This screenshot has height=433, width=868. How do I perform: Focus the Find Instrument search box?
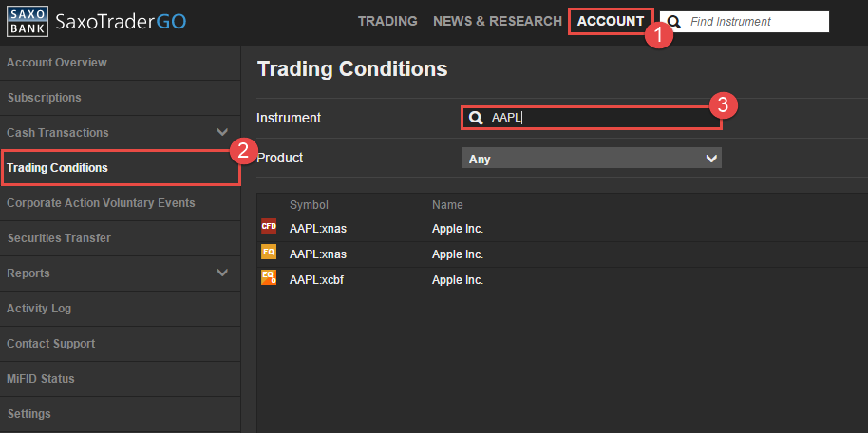pyautogui.click(x=744, y=22)
